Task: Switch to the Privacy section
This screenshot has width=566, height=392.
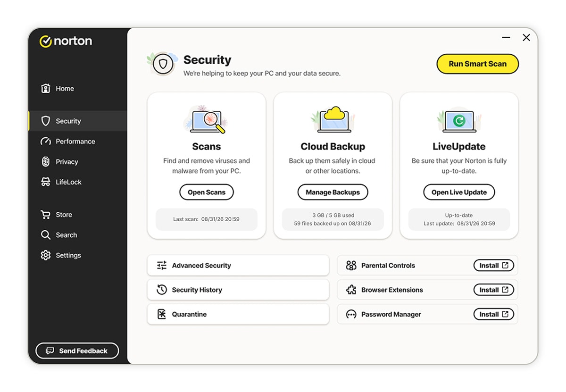Action: (77, 161)
